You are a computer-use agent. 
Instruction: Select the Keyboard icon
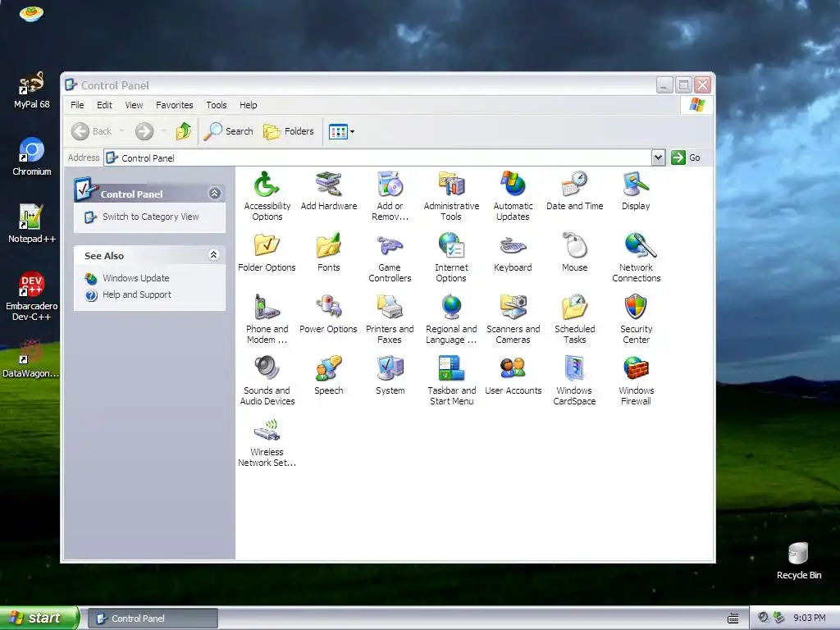coord(513,253)
